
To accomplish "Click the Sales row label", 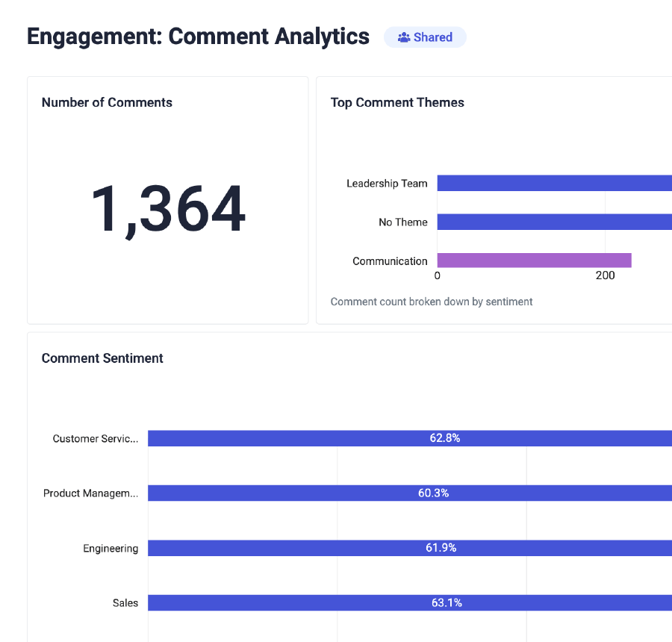I will [x=125, y=603].
